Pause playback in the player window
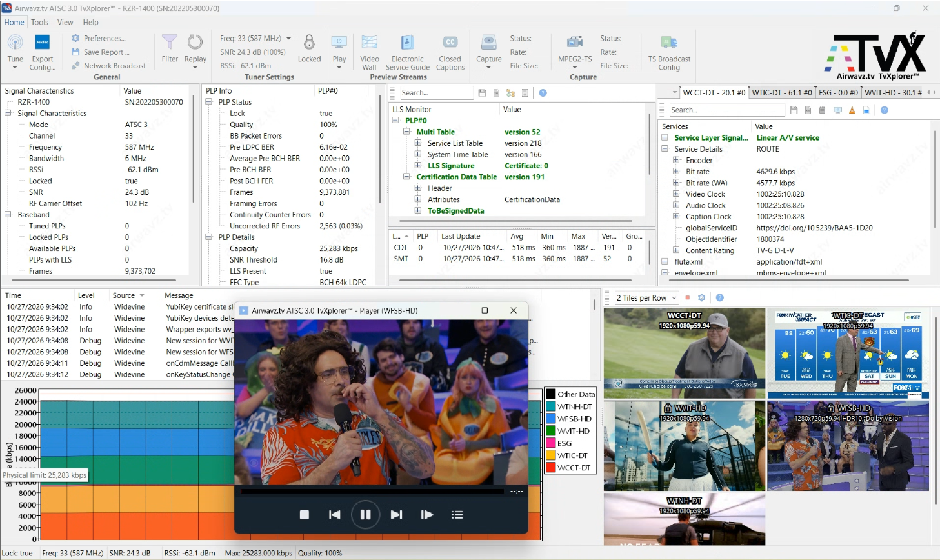 (365, 514)
